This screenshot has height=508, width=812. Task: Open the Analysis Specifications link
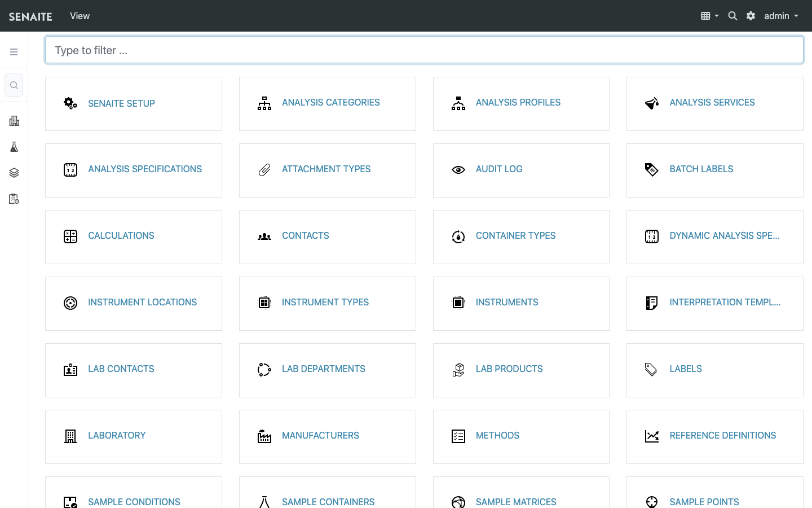point(145,169)
